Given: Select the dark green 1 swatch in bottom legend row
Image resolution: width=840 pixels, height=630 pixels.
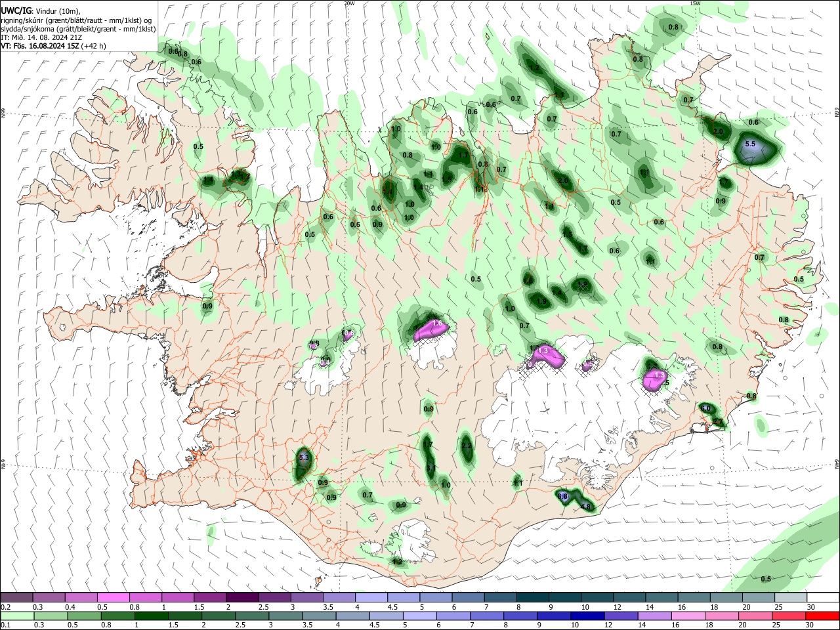Looking at the screenshot, I should (151, 616).
